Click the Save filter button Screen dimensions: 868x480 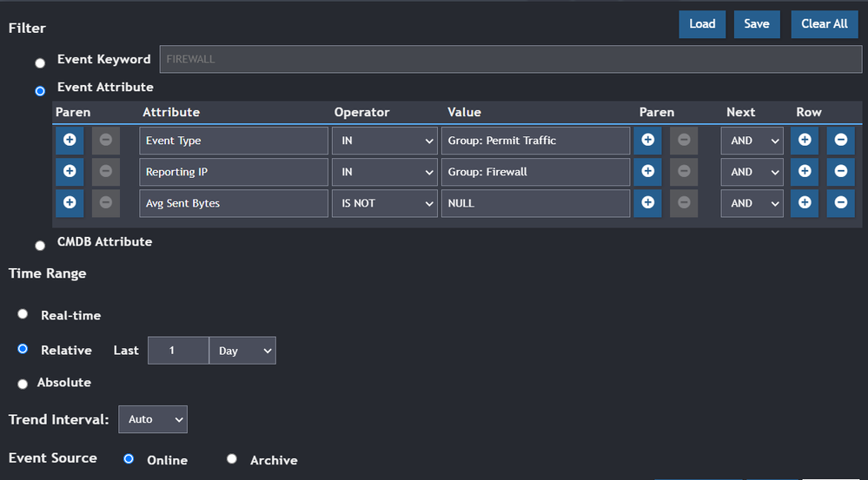[757, 24]
